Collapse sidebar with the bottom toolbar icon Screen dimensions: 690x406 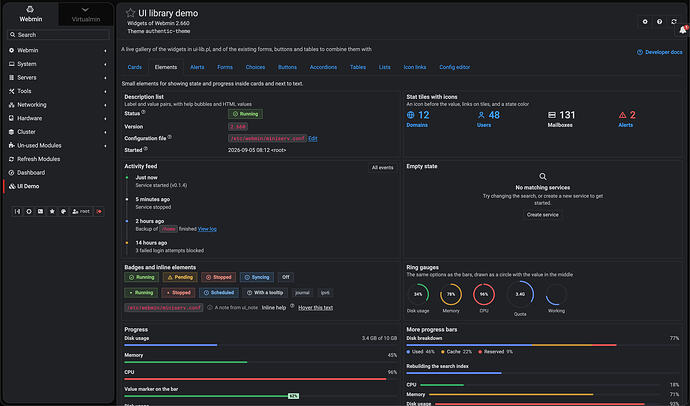coord(17,212)
